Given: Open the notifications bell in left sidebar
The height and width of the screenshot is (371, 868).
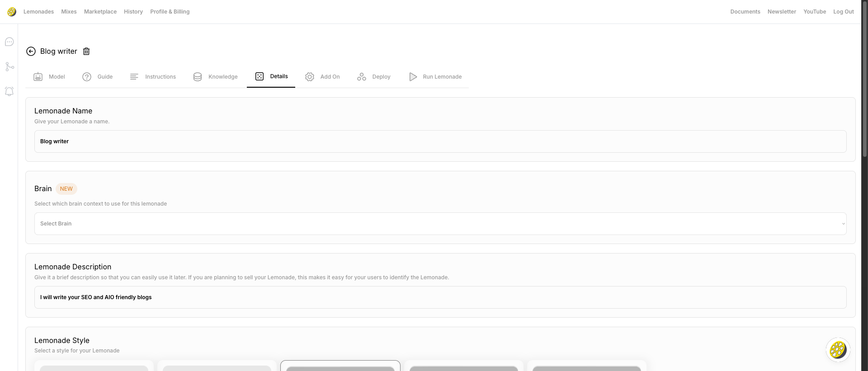Looking at the screenshot, I should [x=9, y=91].
